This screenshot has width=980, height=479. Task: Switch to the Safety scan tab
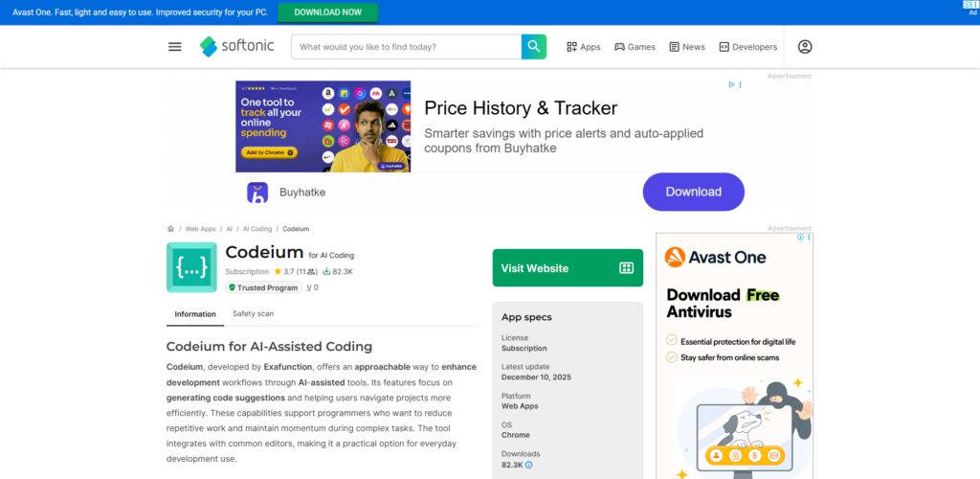pos(253,314)
